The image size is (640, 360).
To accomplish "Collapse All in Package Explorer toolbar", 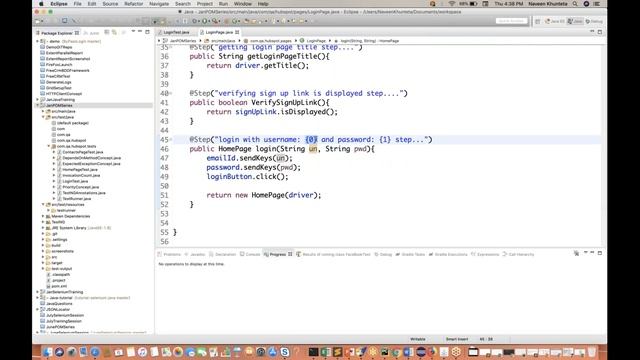I will coord(107,32).
